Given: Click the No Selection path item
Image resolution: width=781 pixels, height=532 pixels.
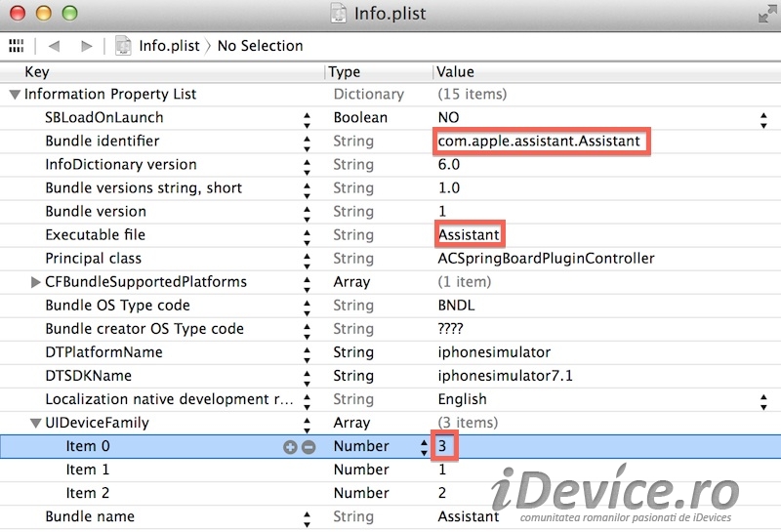Looking at the screenshot, I should (260, 46).
